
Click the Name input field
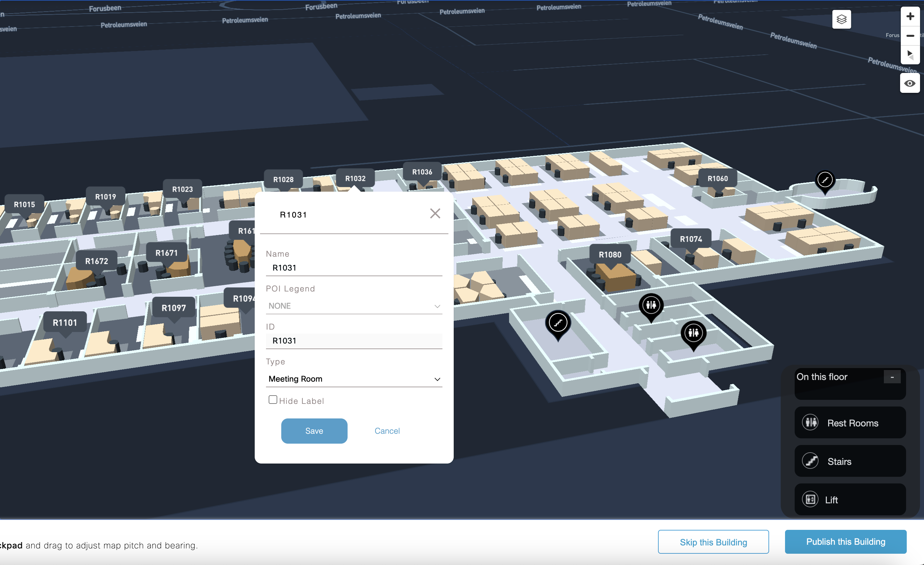(354, 268)
